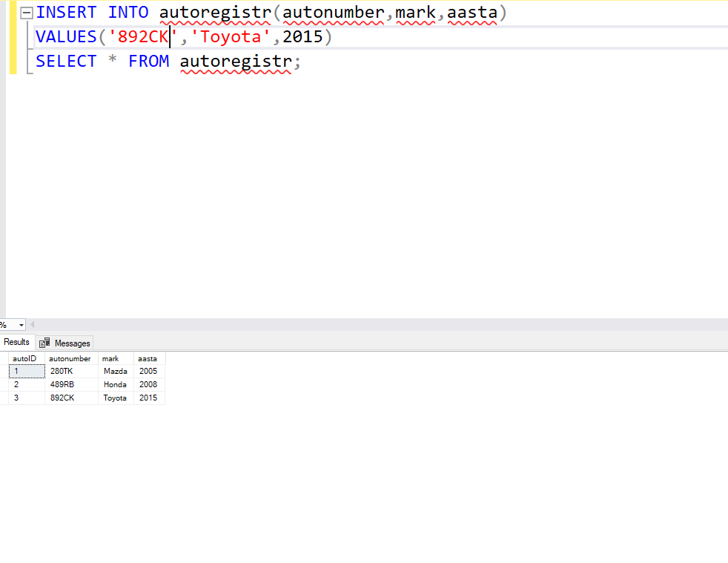The width and height of the screenshot is (728, 563).
Task: Click autonumber in the column list
Action: [x=334, y=13]
